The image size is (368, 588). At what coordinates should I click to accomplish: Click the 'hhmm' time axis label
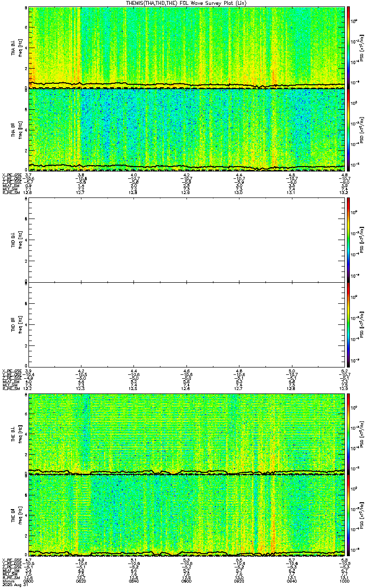pyautogui.click(x=8, y=581)
